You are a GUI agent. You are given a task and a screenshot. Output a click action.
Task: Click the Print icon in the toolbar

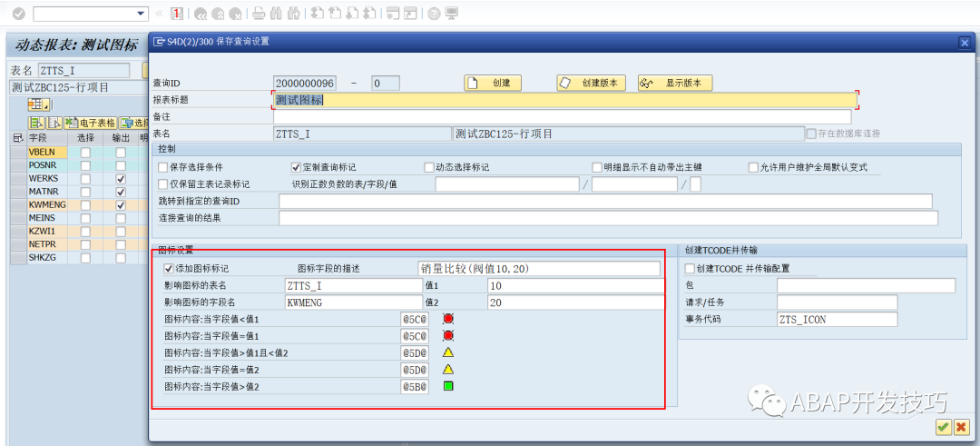click(x=260, y=13)
